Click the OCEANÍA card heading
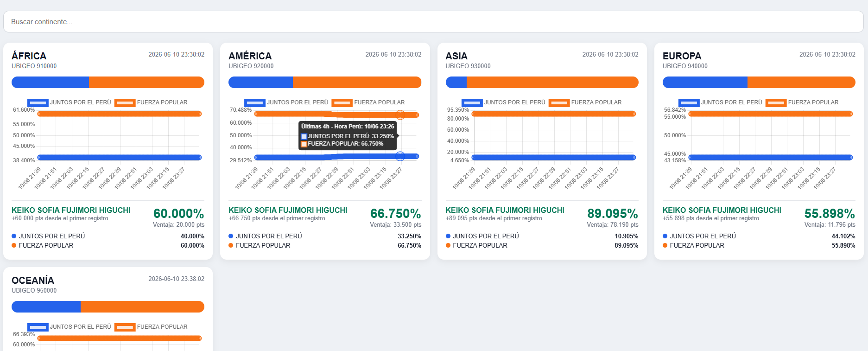This screenshot has width=868, height=351. click(33, 281)
